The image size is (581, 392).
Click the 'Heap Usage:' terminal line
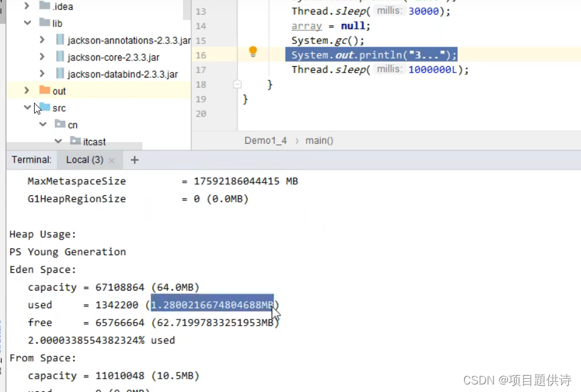pos(43,234)
